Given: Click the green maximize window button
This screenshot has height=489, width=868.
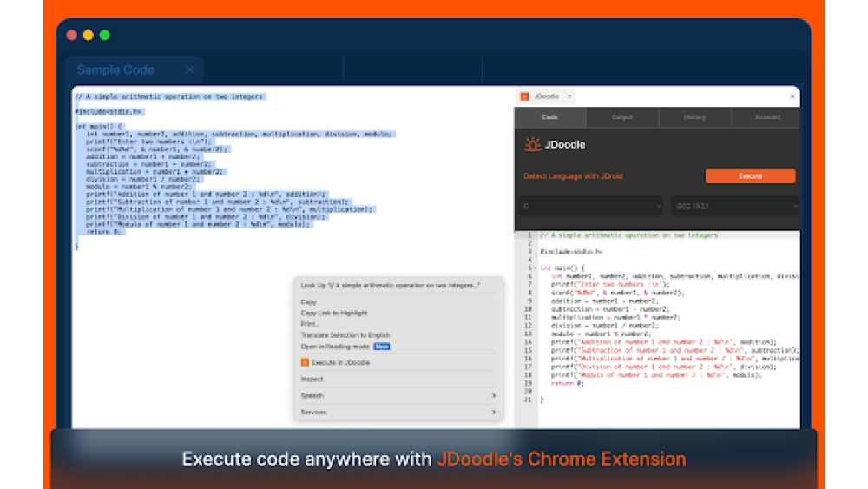Looking at the screenshot, I should 105,36.
